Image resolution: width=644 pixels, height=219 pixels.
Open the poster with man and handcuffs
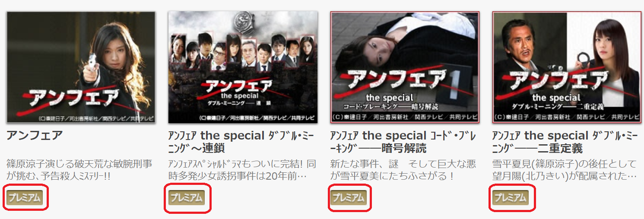[567, 67]
